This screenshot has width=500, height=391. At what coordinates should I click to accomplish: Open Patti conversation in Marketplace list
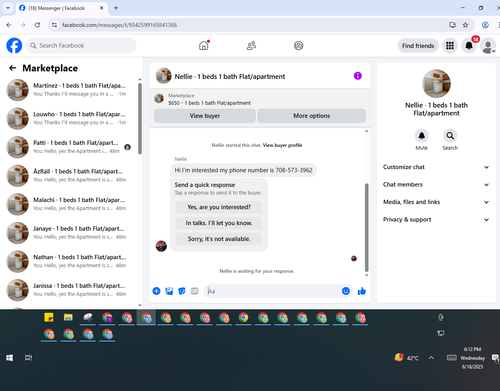coord(70,147)
